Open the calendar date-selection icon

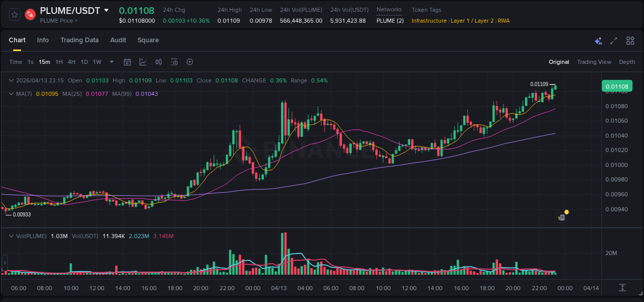pyautogui.click(x=127, y=62)
